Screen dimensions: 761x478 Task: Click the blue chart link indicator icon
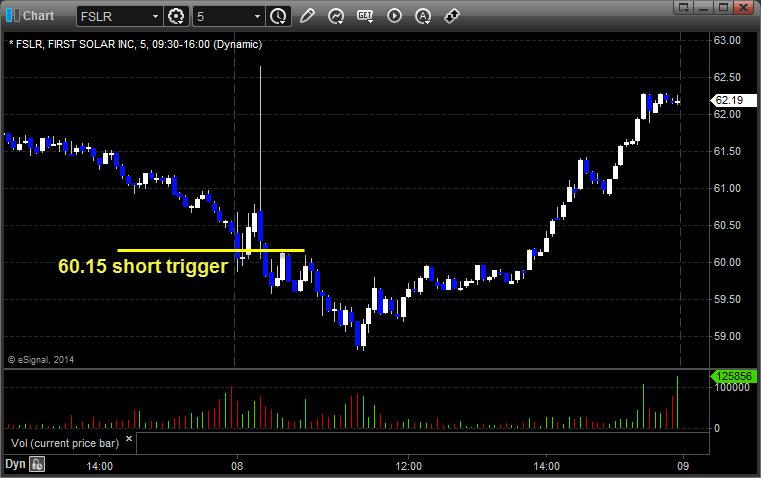pos(13,16)
